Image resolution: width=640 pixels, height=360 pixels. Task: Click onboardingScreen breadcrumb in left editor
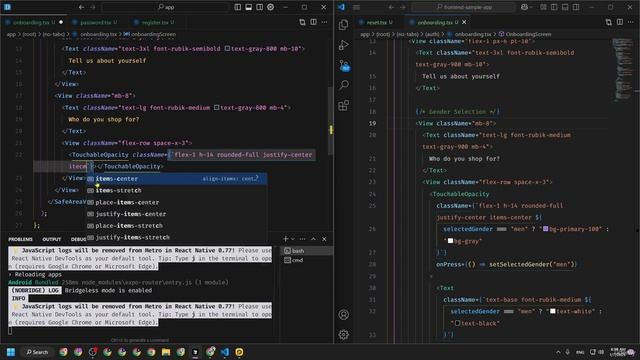coord(153,34)
